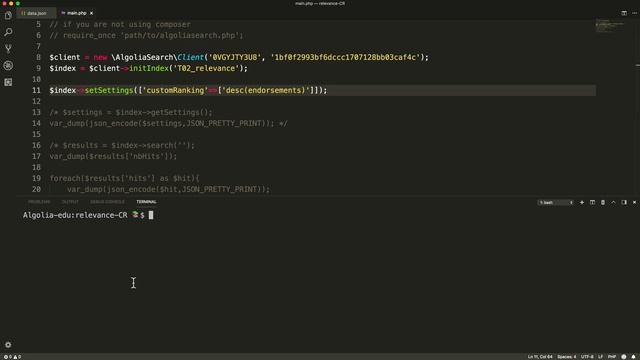The width and height of the screenshot is (640, 360).
Task: Open the Debug view in activity bar
Action: point(8,66)
